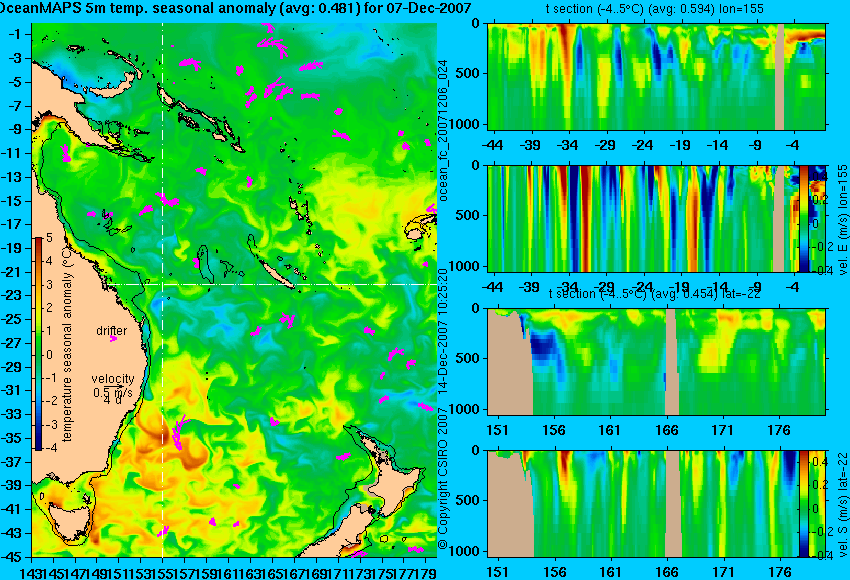This screenshot has height=580, width=850.
Task: Click the '3' tick on the temperature color bar
Action: pos(49,284)
